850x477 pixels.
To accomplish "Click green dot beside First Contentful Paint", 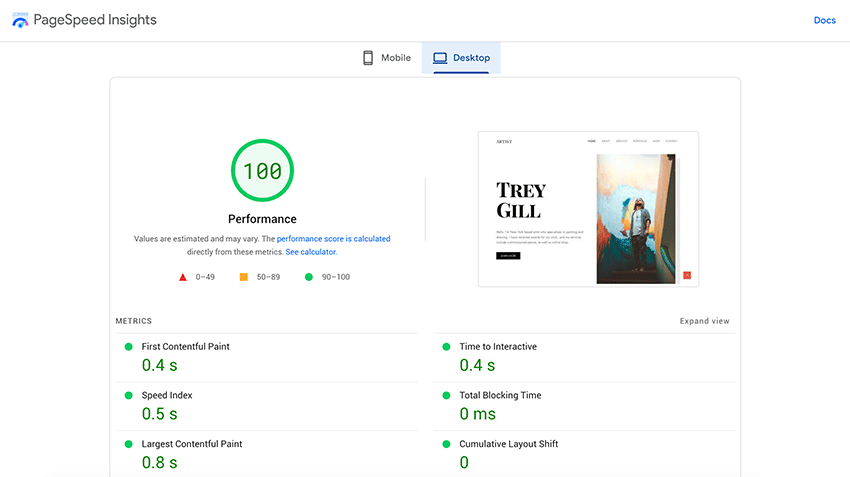I will [128, 346].
